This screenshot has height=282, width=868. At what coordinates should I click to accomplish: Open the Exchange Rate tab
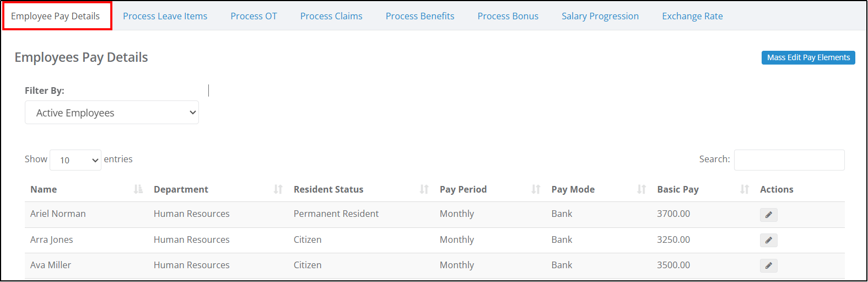point(692,16)
